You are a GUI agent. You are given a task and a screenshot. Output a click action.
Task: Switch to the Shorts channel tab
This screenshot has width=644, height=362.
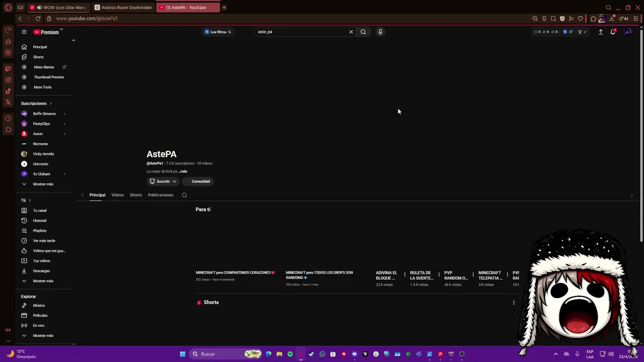point(136,195)
